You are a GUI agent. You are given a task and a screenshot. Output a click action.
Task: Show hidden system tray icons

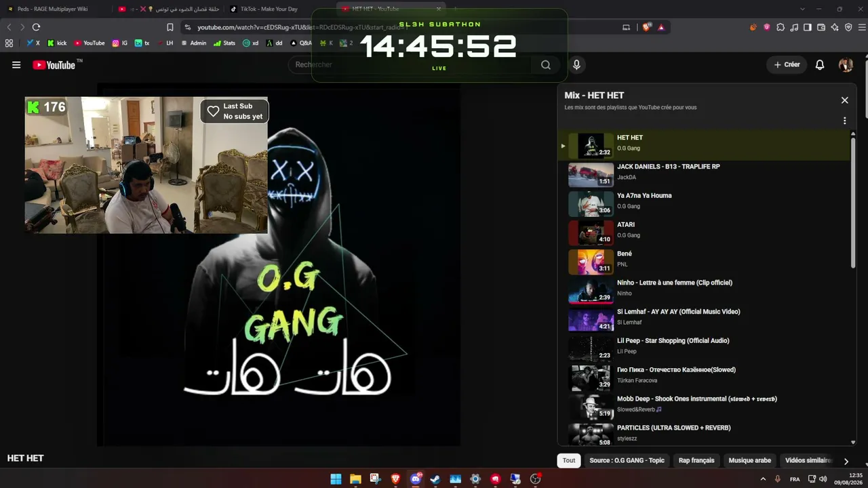(x=763, y=479)
